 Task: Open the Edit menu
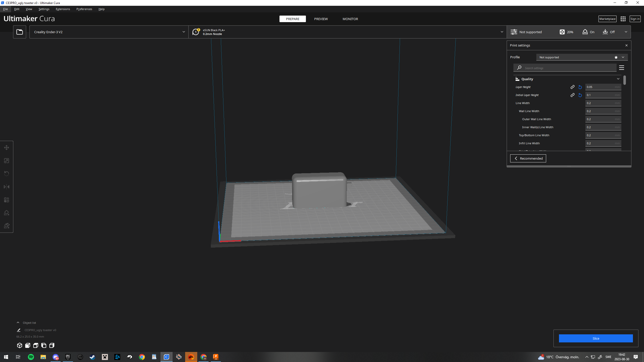pyautogui.click(x=17, y=9)
